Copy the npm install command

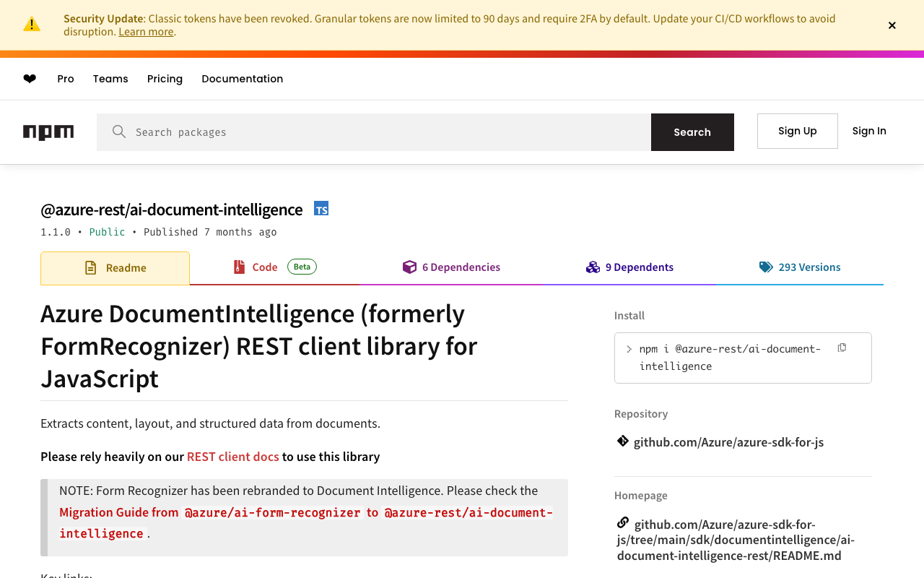coord(842,348)
